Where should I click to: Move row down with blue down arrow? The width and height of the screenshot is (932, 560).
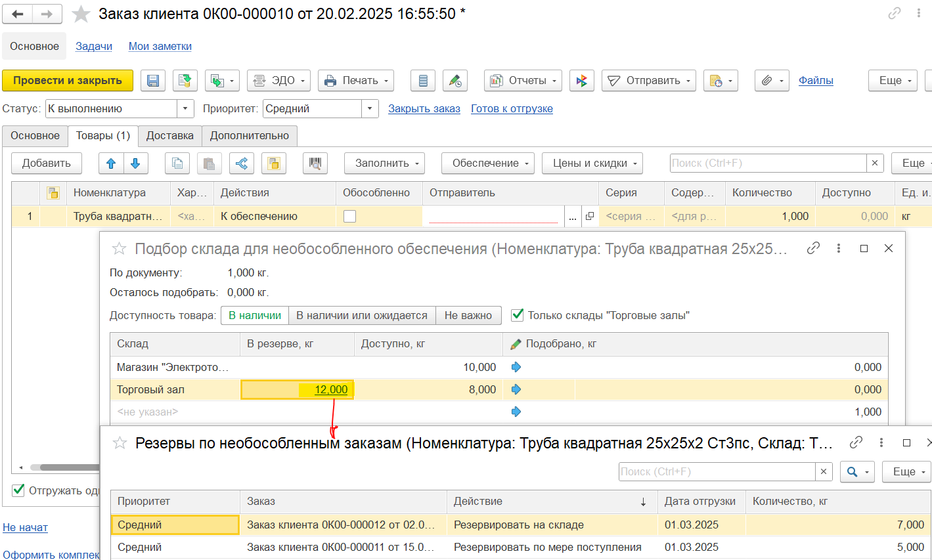[135, 163]
